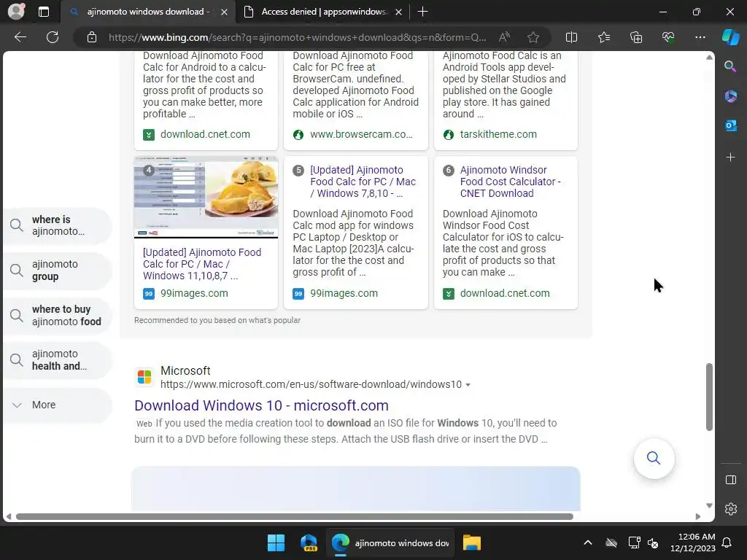Add this page to favorites star
Image resolution: width=747 pixels, height=560 pixels.
coord(533,37)
